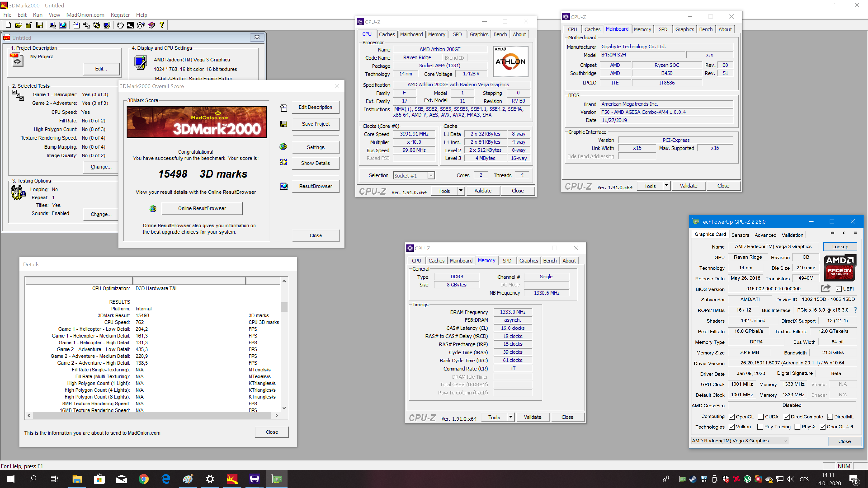Click the BIOS export share icon in GPU-Z

(x=826, y=288)
